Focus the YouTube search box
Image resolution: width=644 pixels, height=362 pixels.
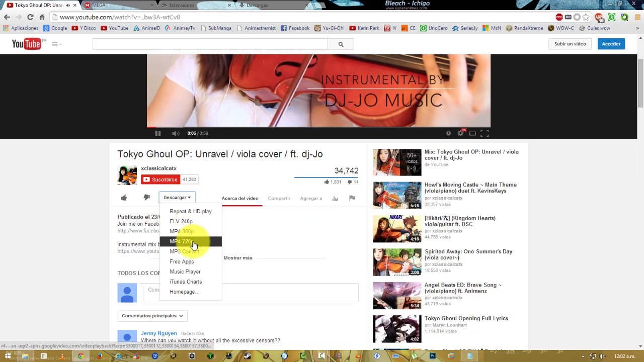[210, 44]
